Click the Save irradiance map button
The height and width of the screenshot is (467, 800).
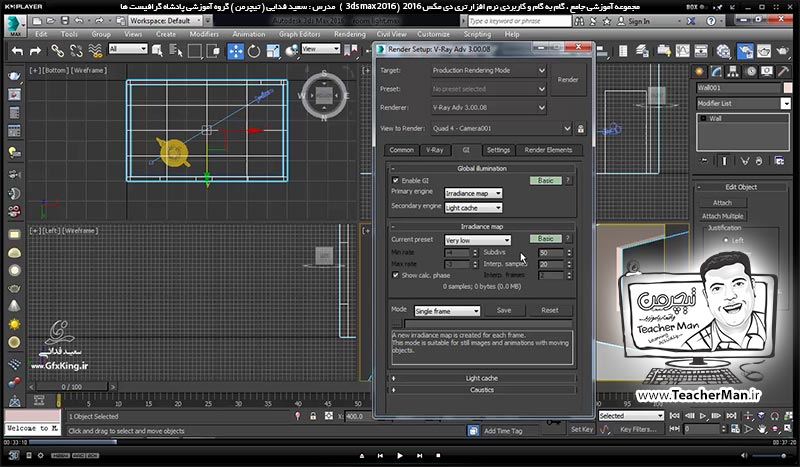(504, 310)
